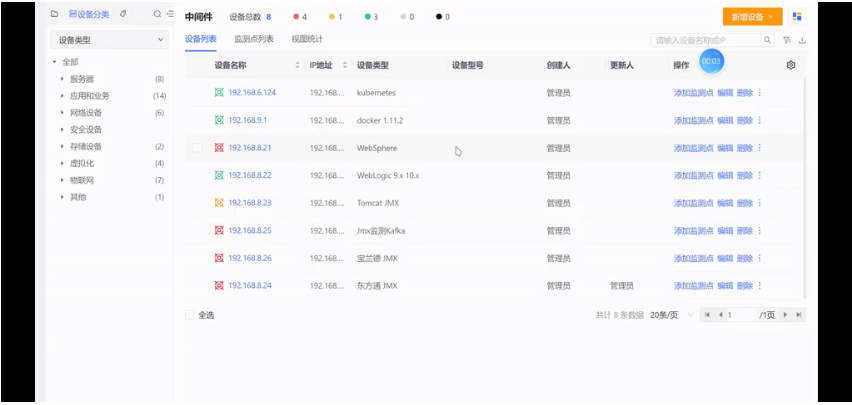Click the folder icon at top left
This screenshot has width=852, height=405.
55,15
